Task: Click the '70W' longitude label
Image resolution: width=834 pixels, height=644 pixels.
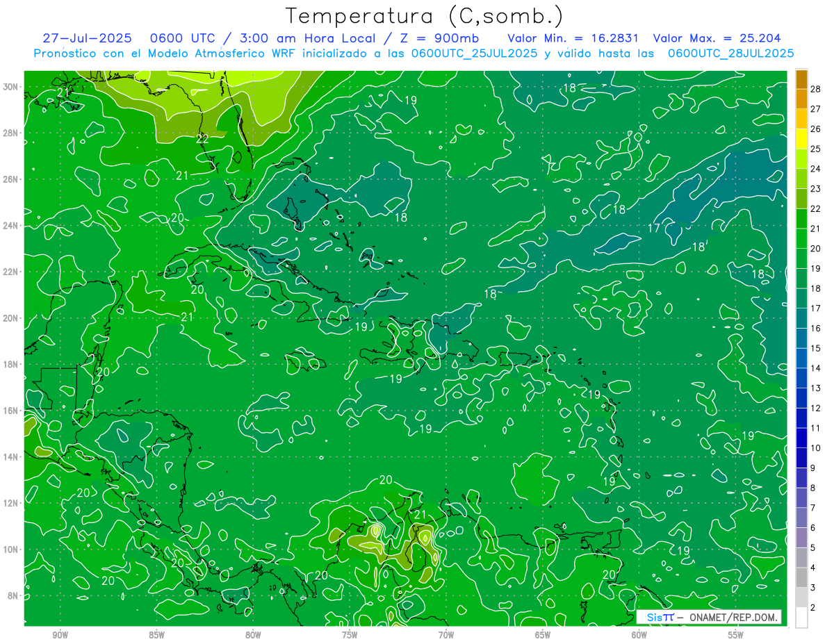Action: point(446,635)
